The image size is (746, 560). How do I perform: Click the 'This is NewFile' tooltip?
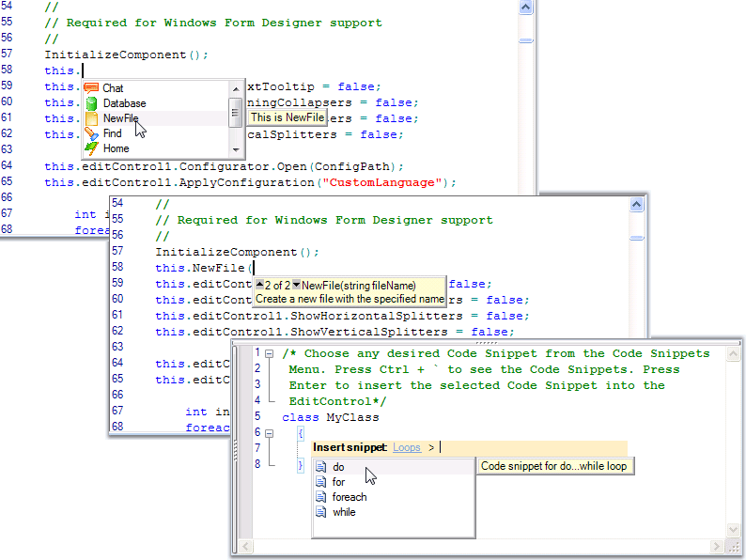[288, 118]
